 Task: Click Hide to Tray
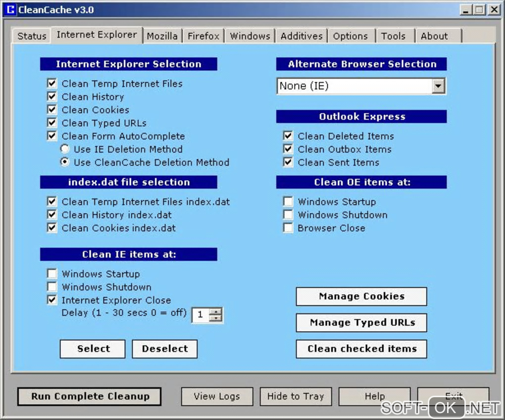point(296,397)
